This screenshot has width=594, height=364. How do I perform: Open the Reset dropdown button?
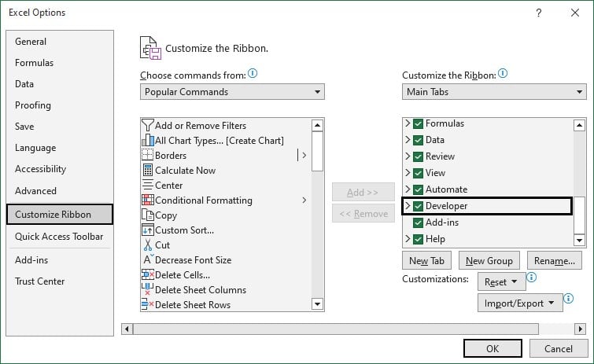click(501, 282)
